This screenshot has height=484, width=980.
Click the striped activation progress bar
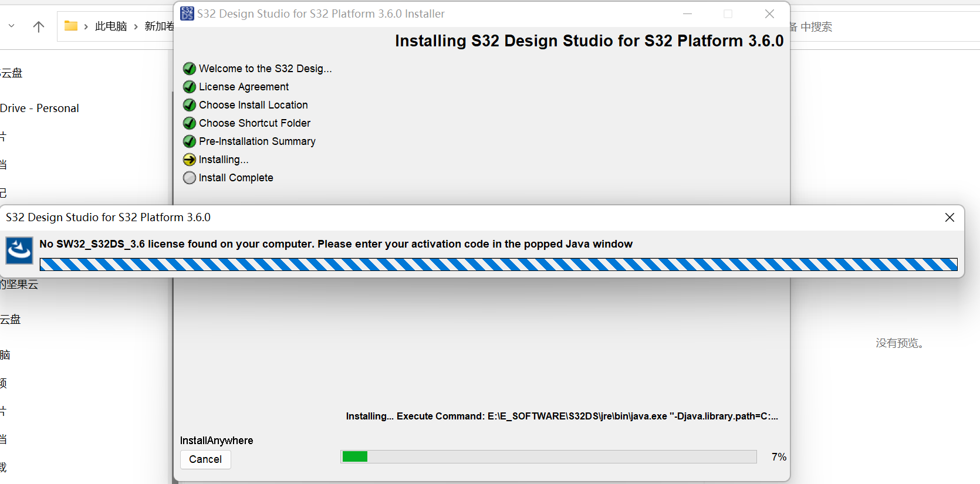[x=498, y=265]
